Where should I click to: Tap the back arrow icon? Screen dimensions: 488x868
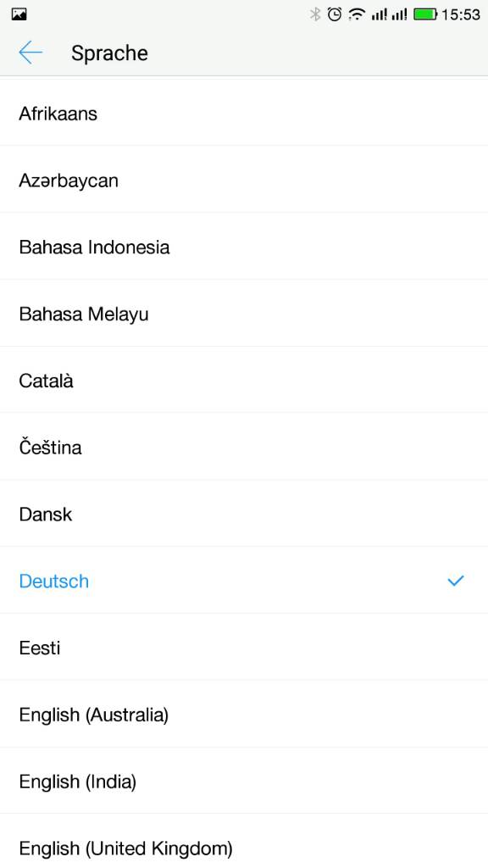click(x=30, y=53)
